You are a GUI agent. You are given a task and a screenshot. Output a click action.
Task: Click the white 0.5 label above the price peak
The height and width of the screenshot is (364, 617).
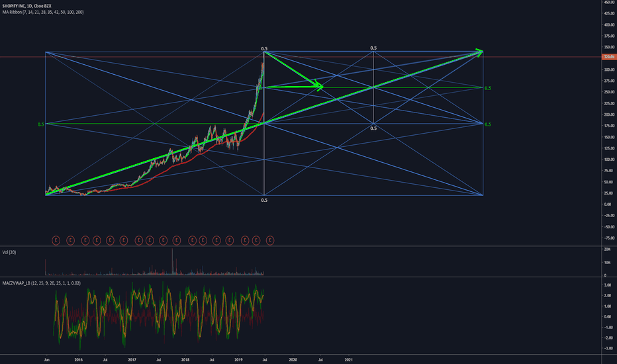click(264, 49)
